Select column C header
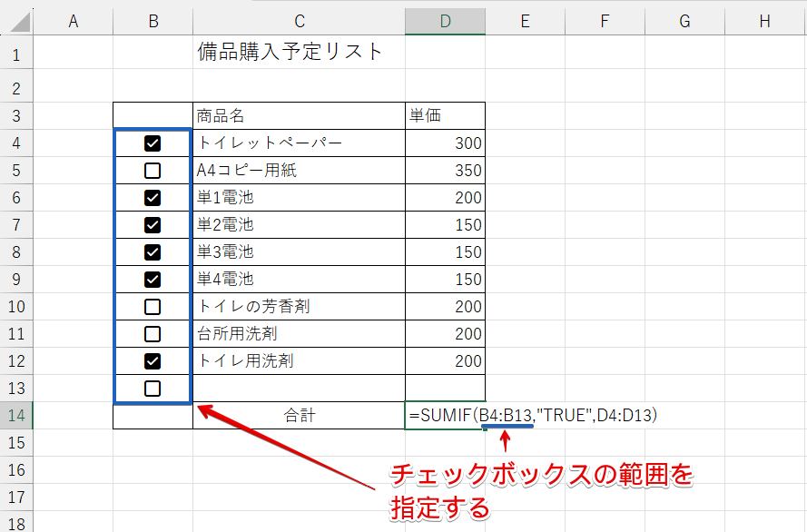Viewport: 807px width, 532px height. 299,22
